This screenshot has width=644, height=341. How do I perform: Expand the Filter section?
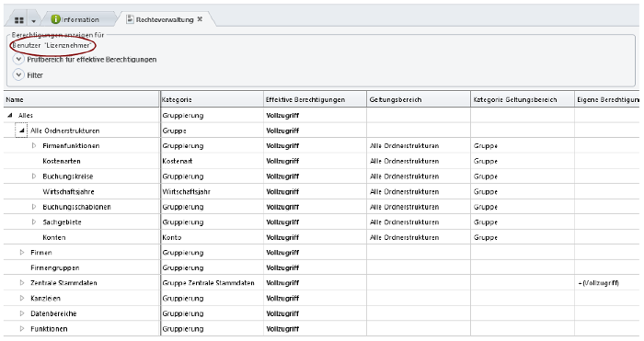[18, 75]
